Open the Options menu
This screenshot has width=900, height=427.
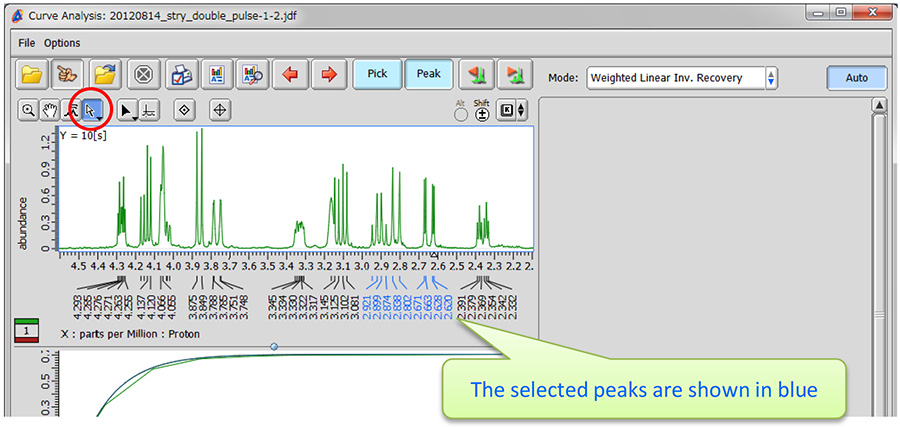click(x=62, y=43)
